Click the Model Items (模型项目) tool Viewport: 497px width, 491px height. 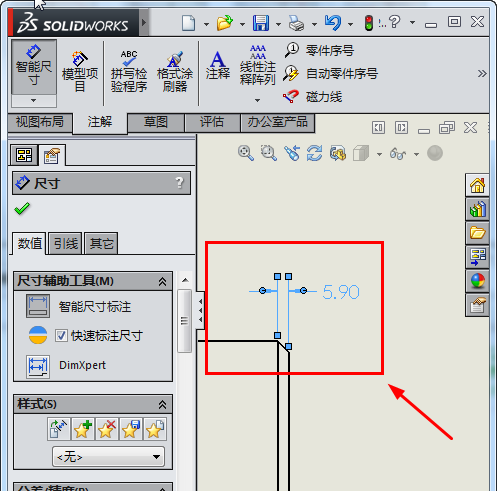click(x=80, y=71)
